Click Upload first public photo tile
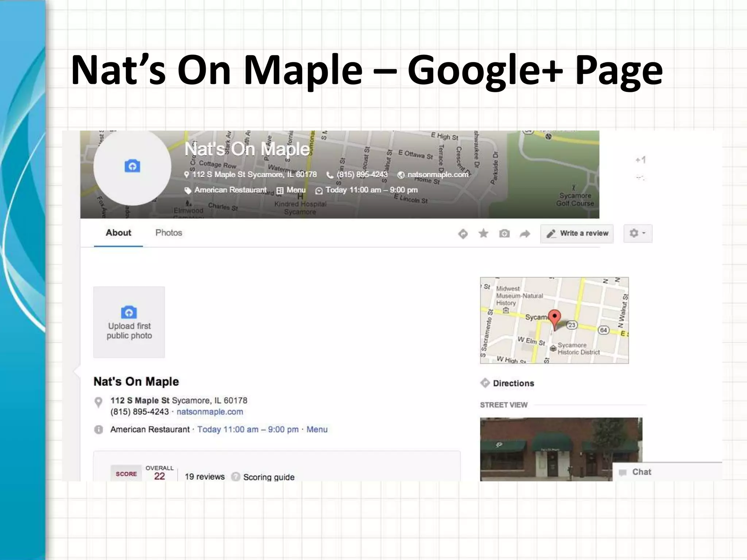Screen dimensions: 747x560 (x=129, y=322)
